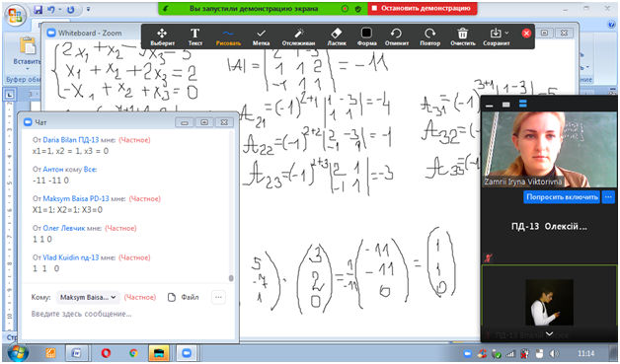Pick the Ластик eraser tool

pos(337,36)
